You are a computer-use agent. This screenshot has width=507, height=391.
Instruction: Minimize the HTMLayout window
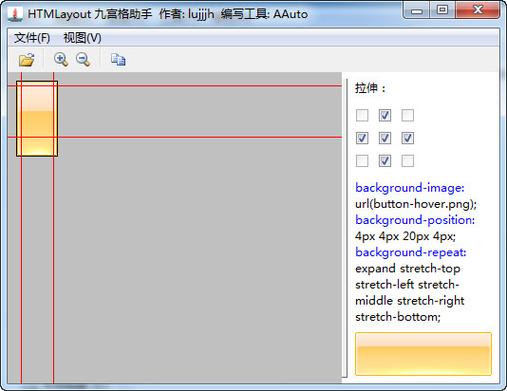417,10
